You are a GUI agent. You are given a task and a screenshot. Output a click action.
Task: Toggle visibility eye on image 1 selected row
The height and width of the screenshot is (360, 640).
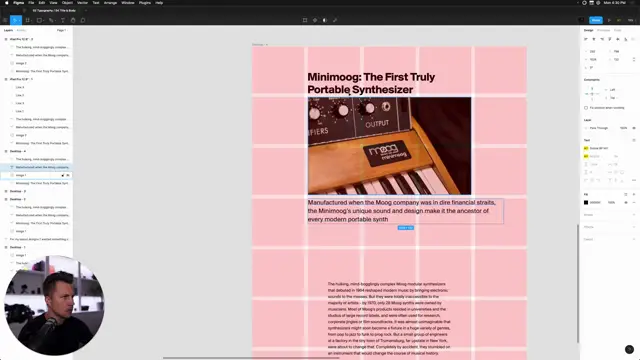coord(68,175)
